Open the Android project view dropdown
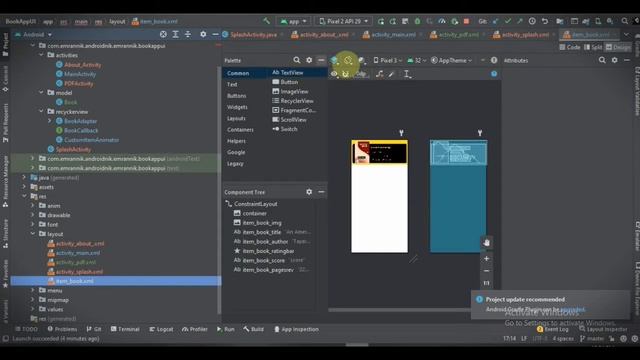This screenshot has width=640, height=360. [34, 34]
